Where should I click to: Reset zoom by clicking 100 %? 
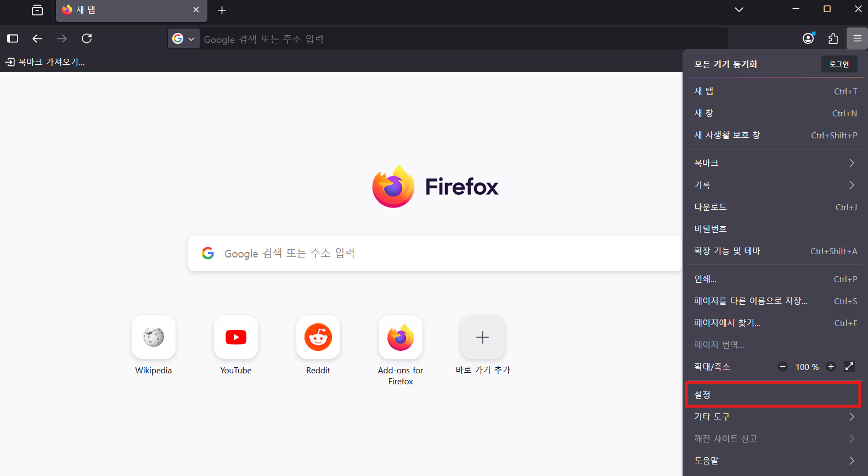coord(807,367)
